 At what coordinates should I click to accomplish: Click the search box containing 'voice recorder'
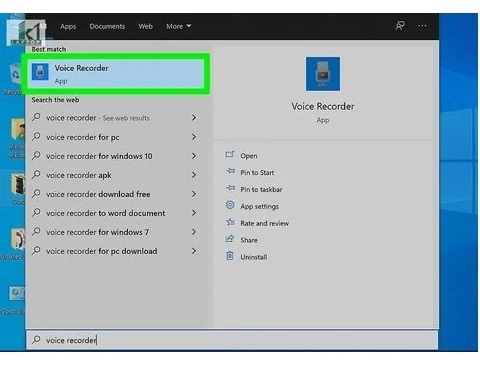pyautogui.click(x=232, y=340)
